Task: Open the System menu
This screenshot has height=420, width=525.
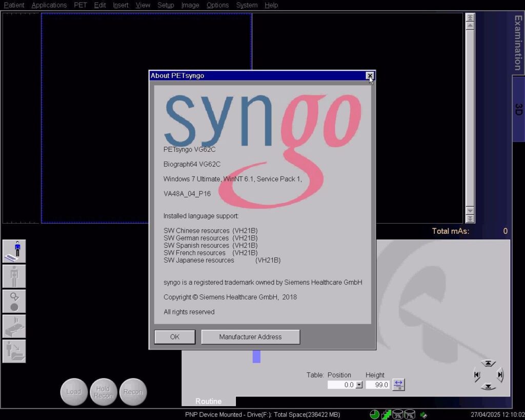Action: [247, 5]
